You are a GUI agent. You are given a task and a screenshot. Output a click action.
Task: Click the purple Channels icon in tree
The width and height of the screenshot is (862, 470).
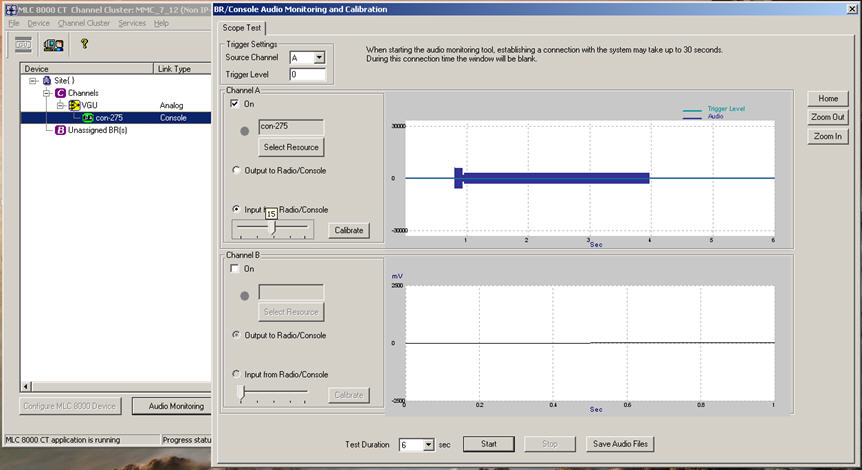click(x=60, y=93)
